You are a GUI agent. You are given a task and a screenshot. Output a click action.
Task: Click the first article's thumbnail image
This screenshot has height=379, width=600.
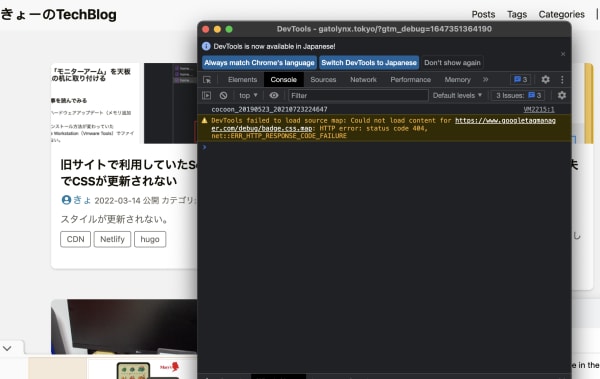[x=124, y=103]
